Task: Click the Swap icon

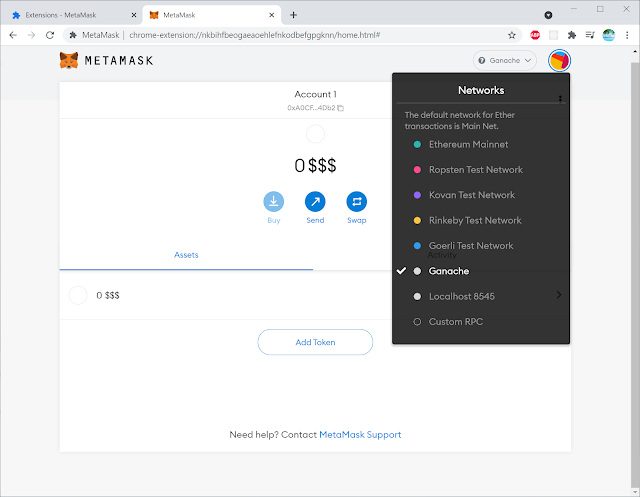Action: click(357, 202)
